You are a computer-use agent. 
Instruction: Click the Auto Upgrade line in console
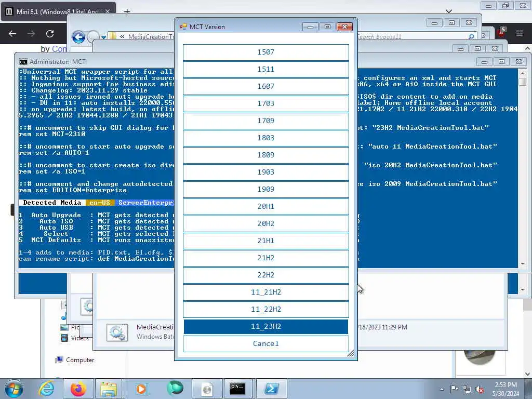click(x=96, y=215)
